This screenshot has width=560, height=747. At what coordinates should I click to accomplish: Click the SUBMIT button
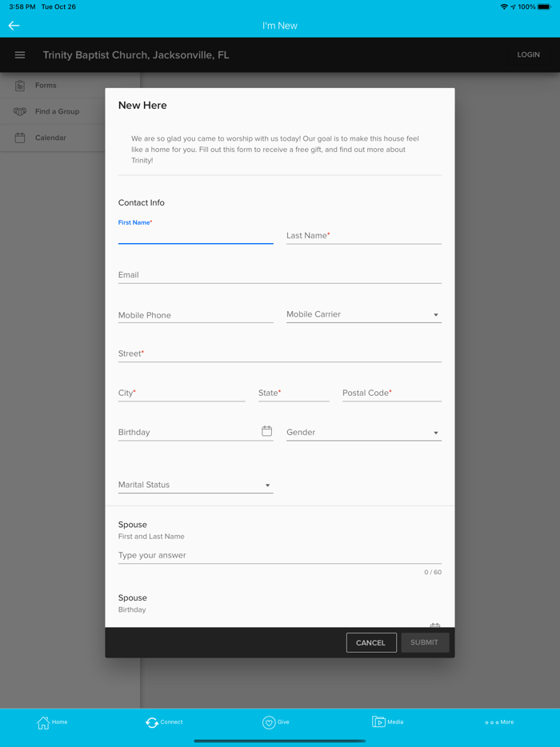click(x=425, y=642)
